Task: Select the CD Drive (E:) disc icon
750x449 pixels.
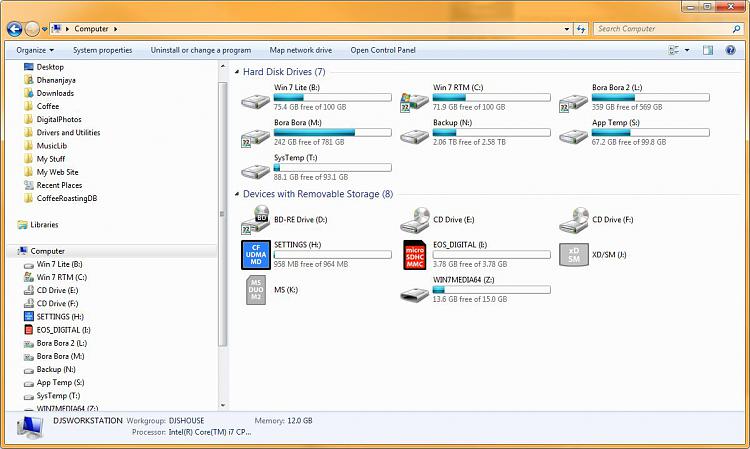Action: (x=414, y=220)
